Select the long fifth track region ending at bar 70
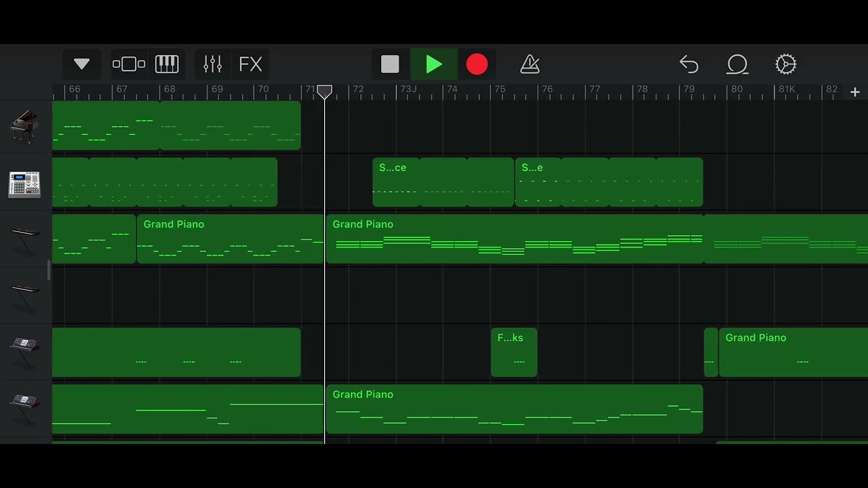This screenshot has width=868, height=488. pyautogui.click(x=176, y=352)
